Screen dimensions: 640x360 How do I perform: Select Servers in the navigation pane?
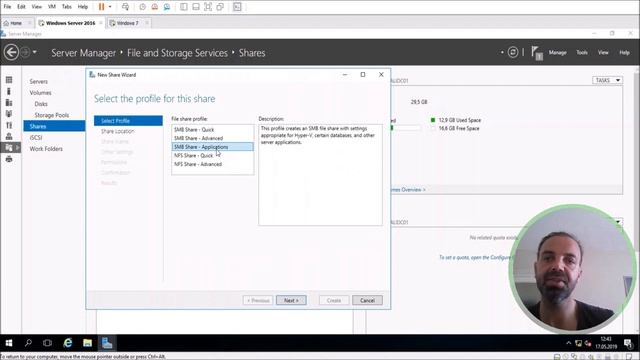(38, 82)
